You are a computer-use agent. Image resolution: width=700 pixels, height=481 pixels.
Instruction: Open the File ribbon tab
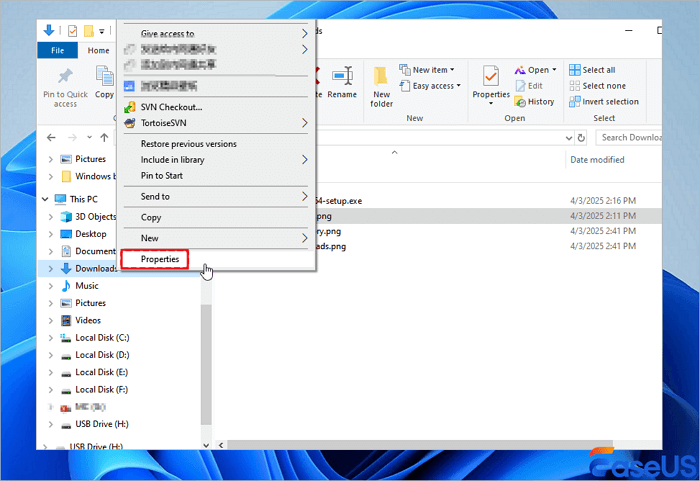[57, 50]
